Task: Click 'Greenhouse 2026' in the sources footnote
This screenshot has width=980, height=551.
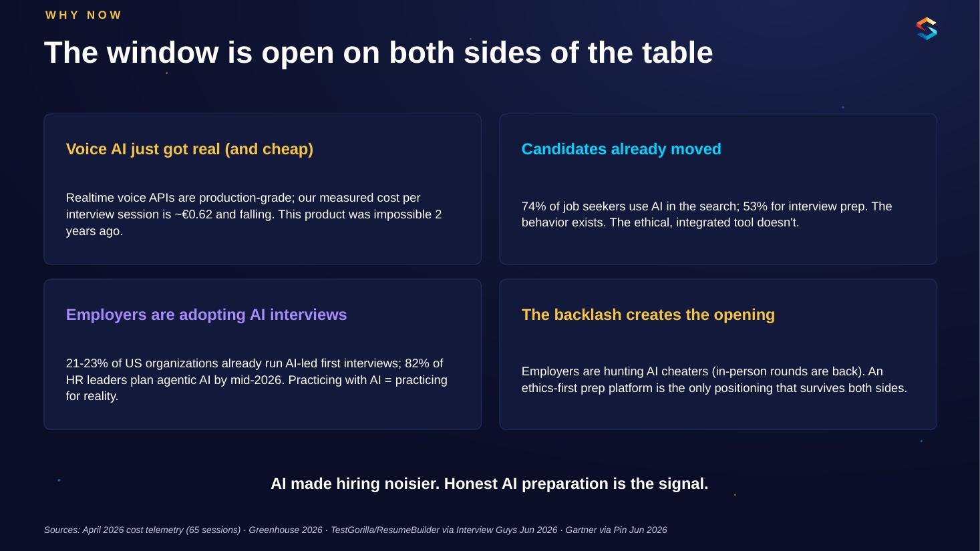Action: click(x=285, y=530)
